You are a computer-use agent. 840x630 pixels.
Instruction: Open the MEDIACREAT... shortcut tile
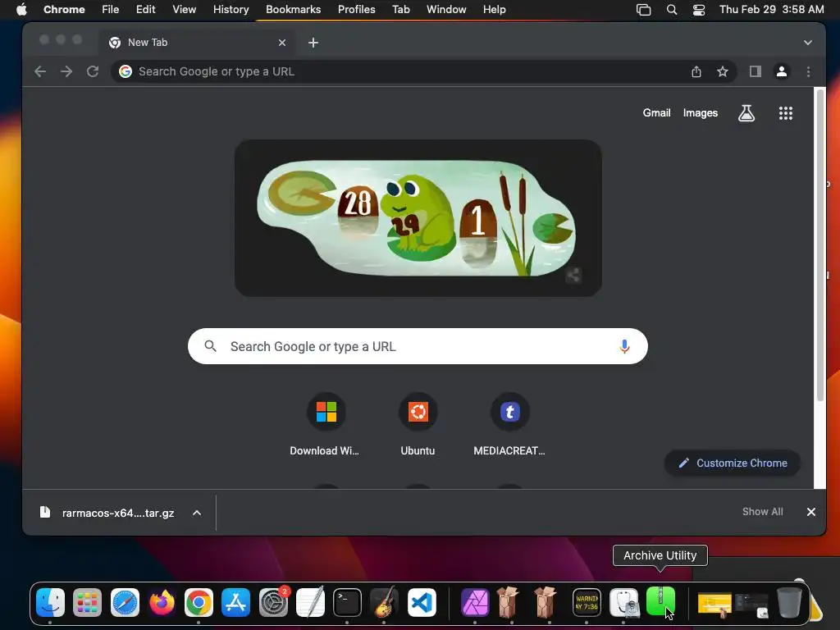tap(509, 426)
